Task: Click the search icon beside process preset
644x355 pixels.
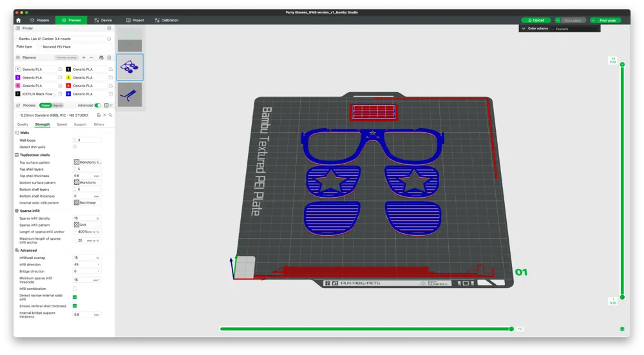Action: (x=110, y=115)
